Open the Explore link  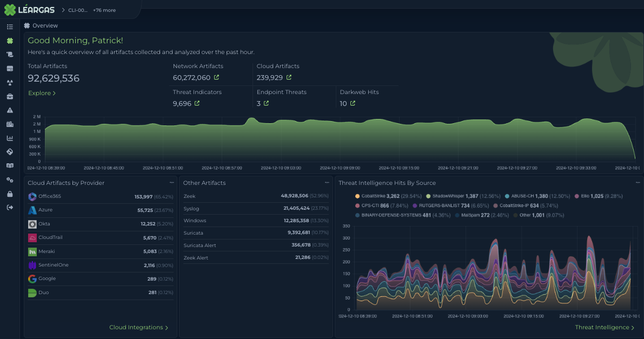point(42,94)
